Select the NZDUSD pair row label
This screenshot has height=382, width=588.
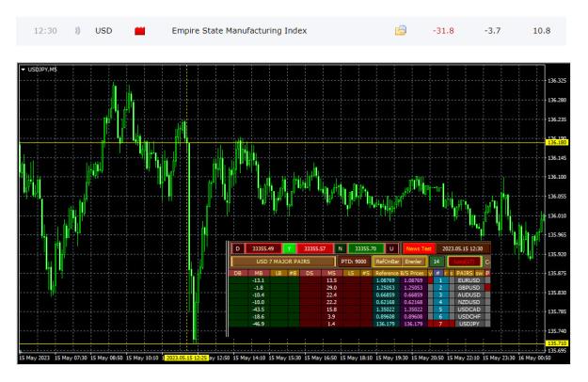coord(469,302)
